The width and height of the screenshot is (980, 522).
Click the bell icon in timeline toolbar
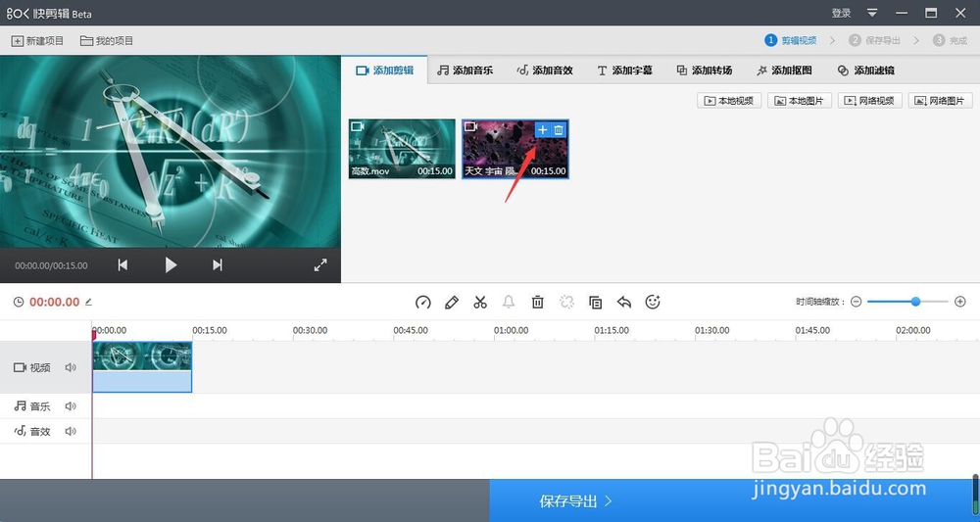(509, 303)
